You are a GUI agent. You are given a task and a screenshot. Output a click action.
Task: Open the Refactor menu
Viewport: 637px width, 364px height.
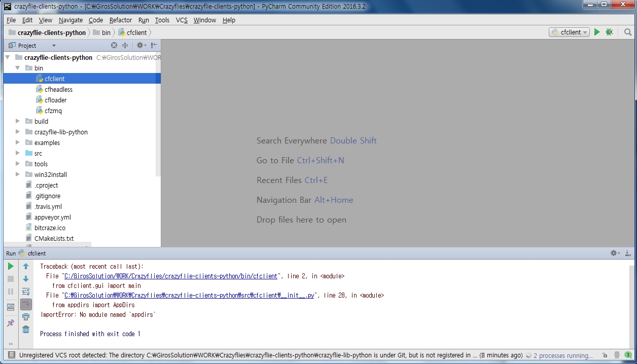121,20
